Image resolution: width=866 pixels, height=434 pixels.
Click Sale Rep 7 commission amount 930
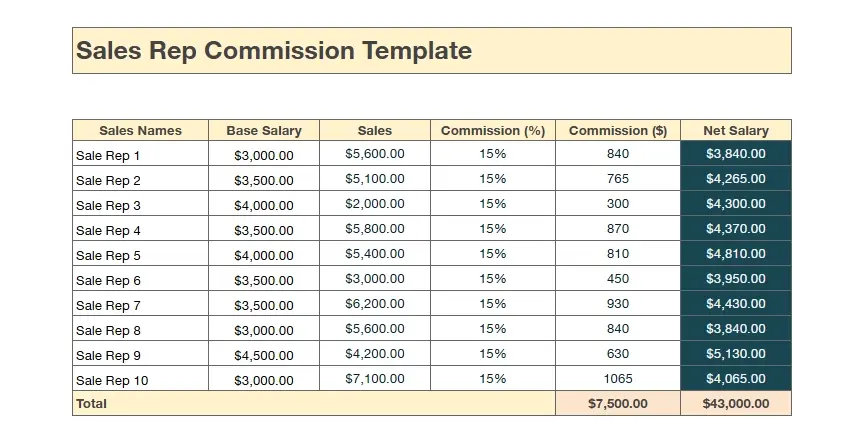pyautogui.click(x=617, y=304)
